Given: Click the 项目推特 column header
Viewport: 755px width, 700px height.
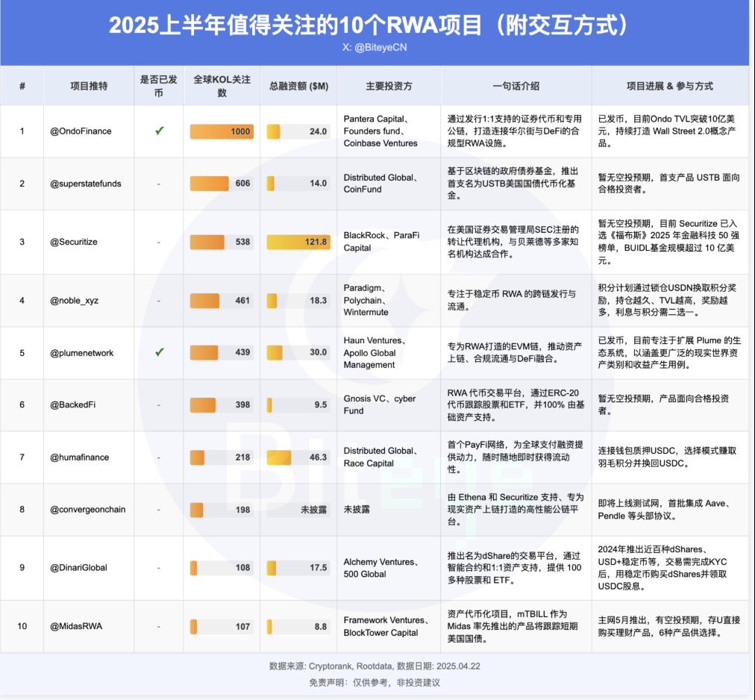Looking at the screenshot, I should click(89, 87).
